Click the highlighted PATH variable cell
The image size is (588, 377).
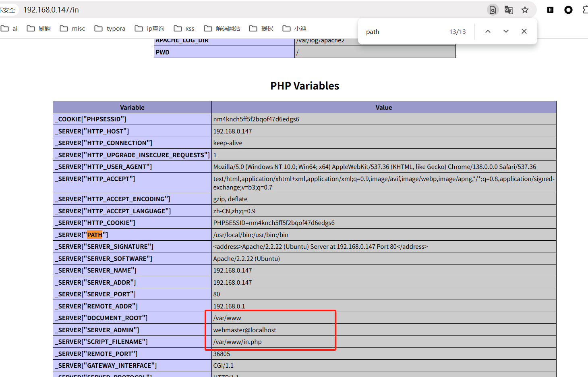[x=132, y=235]
